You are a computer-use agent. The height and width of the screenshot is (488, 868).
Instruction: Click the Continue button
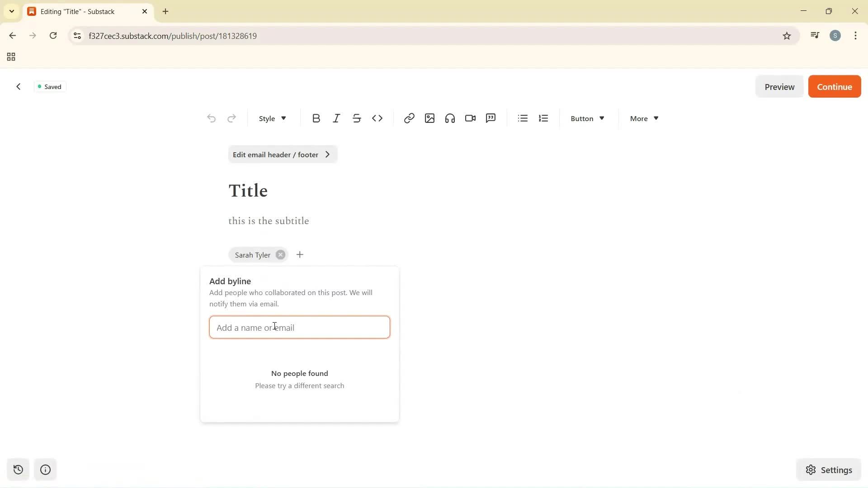point(834,86)
